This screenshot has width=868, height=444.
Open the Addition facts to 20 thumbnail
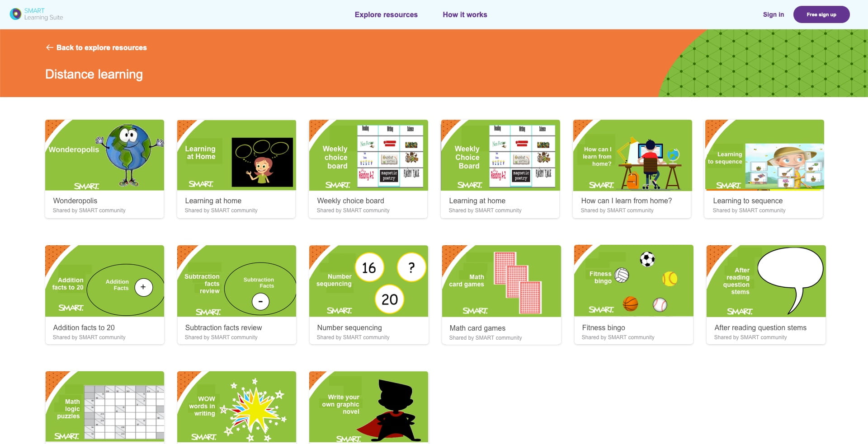pos(104,280)
